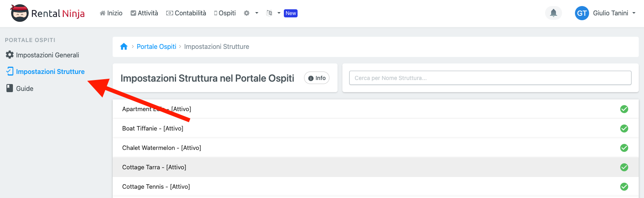644x198 pixels.
Task: Click the GT user avatar
Action: pyautogui.click(x=582, y=13)
